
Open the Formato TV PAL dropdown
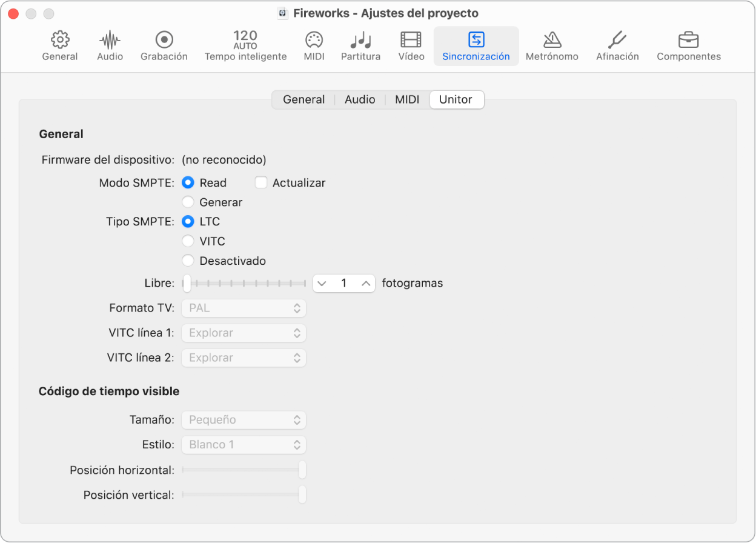pos(244,308)
